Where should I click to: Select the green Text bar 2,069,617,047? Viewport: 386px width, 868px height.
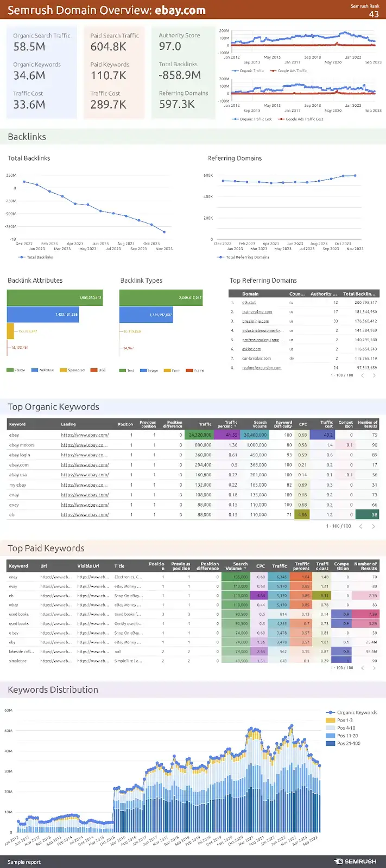[x=161, y=297]
